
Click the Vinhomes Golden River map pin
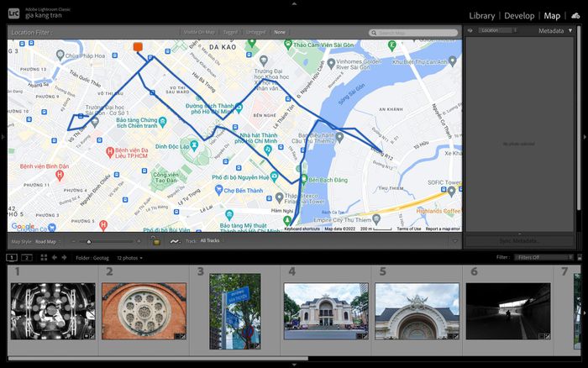click(x=331, y=64)
